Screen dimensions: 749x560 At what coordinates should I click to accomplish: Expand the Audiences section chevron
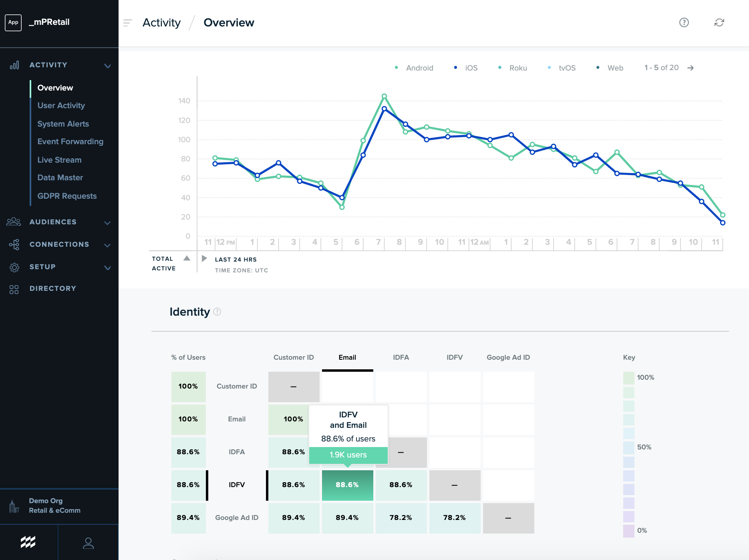pyautogui.click(x=107, y=223)
